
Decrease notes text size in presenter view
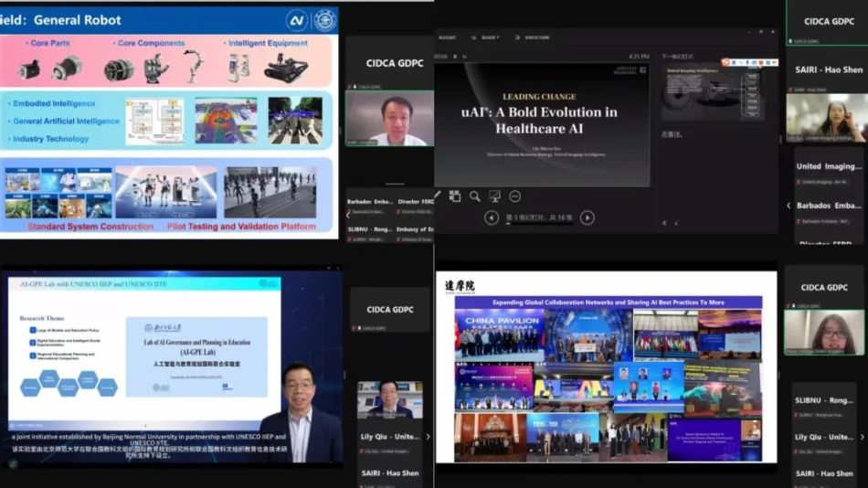coord(677,222)
